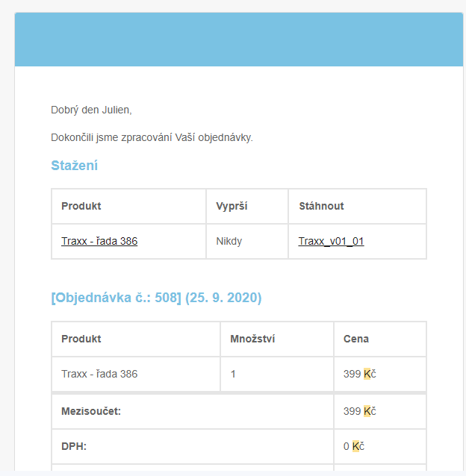Click the Cena column header
This screenshot has width=466, height=476.
[356, 339]
